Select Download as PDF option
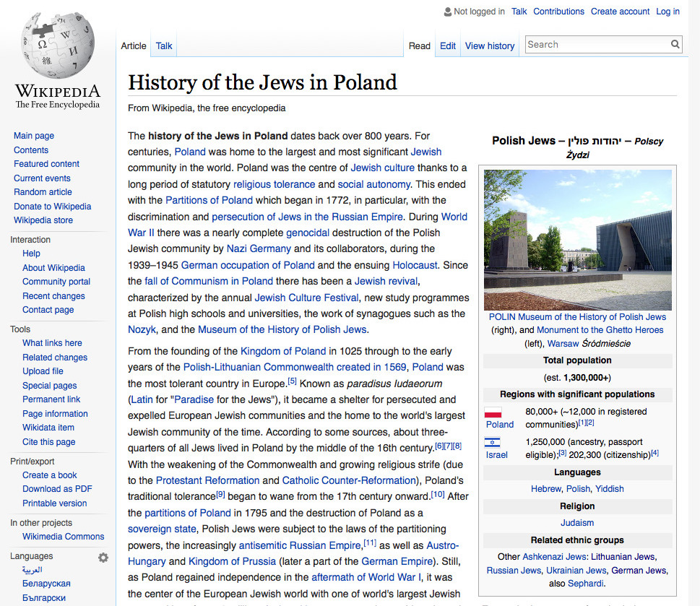Screen dimensions: 700x606 pyautogui.click(x=57, y=489)
